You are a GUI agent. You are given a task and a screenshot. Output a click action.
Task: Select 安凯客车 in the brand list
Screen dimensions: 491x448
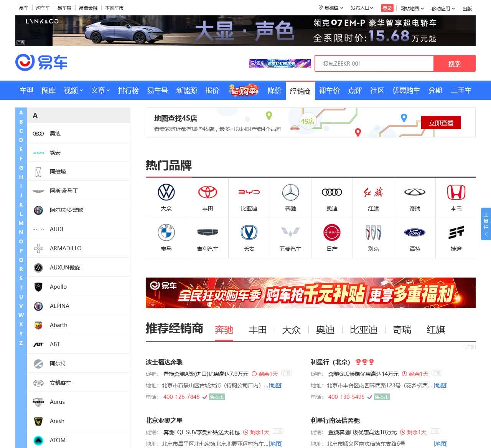point(78,383)
